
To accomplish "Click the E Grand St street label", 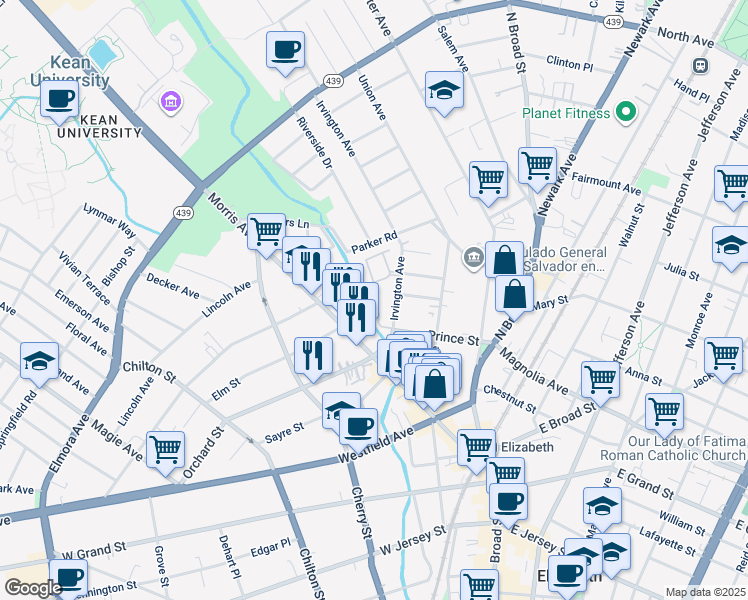I will (x=645, y=484).
